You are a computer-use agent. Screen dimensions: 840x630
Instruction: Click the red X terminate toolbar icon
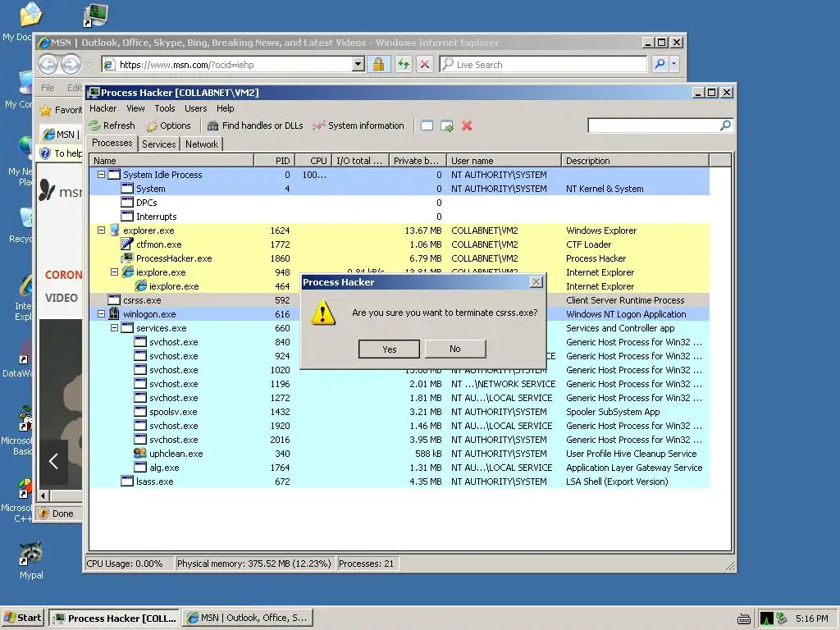click(467, 126)
